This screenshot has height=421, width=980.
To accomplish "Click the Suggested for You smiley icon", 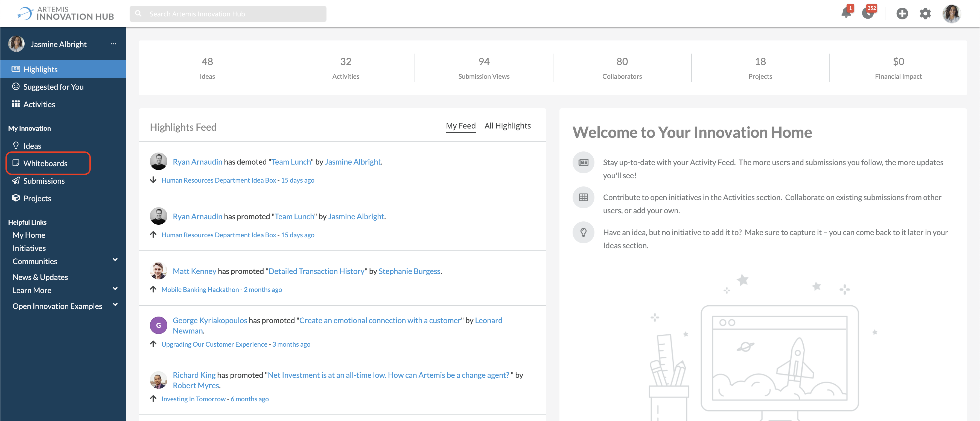I will [16, 86].
